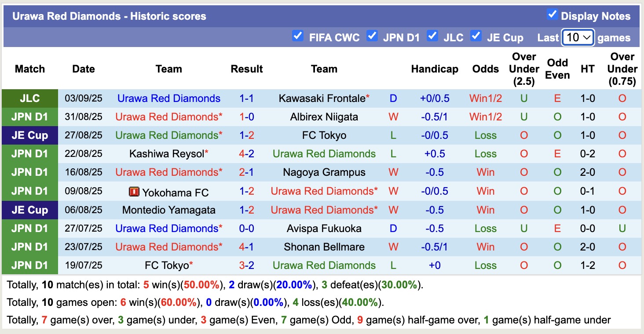Click the red card icon beside Yokohama FC
The height and width of the screenshot is (334, 644).
coord(134,191)
